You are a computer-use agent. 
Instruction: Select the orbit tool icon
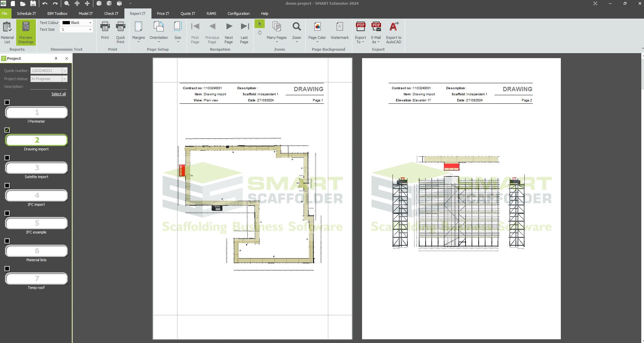pyautogui.click(x=77, y=3)
